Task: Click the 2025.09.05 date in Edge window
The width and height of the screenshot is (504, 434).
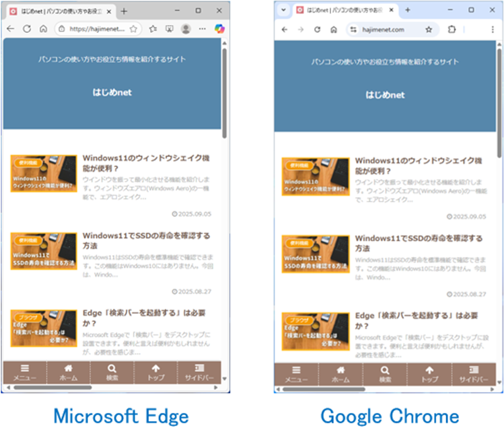Action: coord(192,214)
